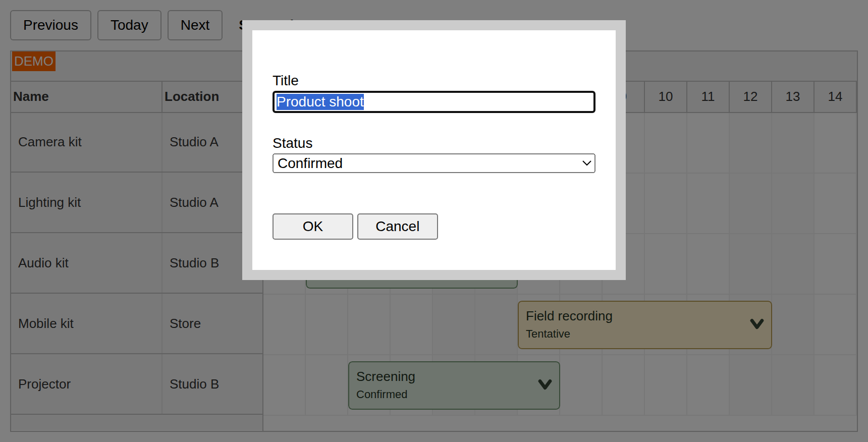Image resolution: width=868 pixels, height=442 pixels.
Task: Click the day 11 column header
Action: pos(708,97)
